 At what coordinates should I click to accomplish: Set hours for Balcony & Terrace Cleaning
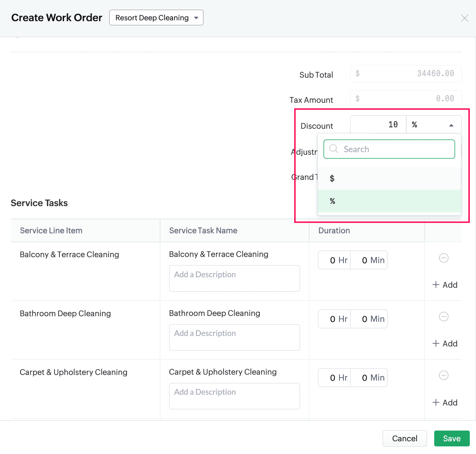pos(334,260)
